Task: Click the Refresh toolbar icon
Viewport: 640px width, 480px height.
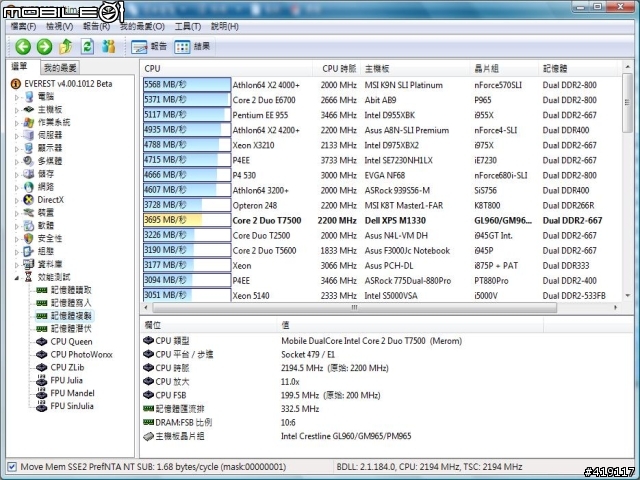Action: point(87,47)
